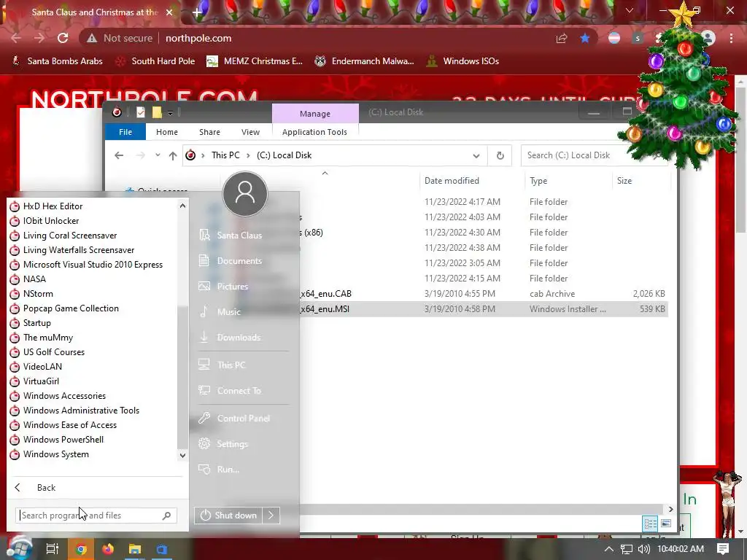The width and height of the screenshot is (747, 560).
Task: Expand shutdown options arrow beside Shut down
Action: (x=271, y=516)
